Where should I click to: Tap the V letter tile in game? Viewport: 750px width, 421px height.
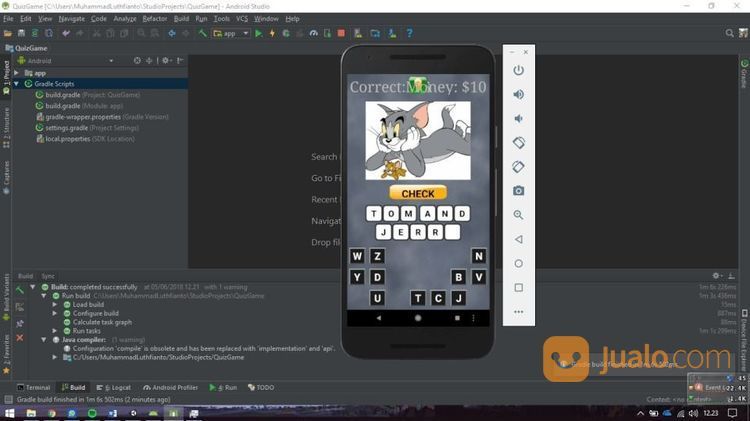coord(479,277)
